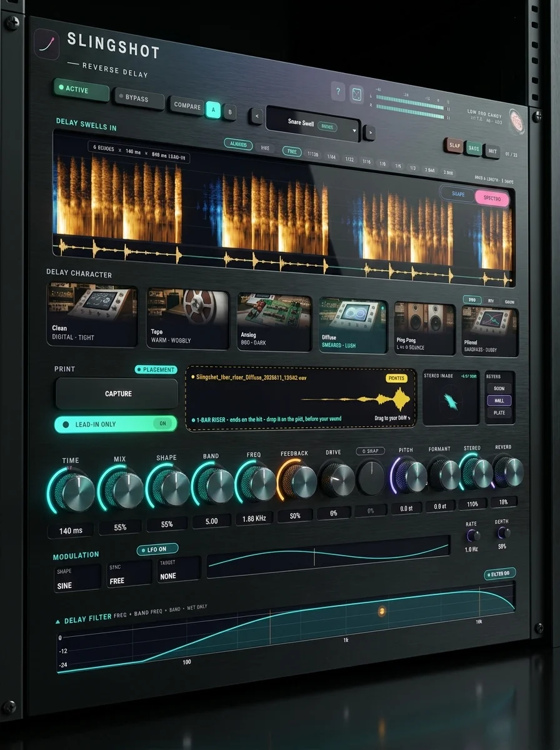Select the PLATE reverb type

point(499,412)
